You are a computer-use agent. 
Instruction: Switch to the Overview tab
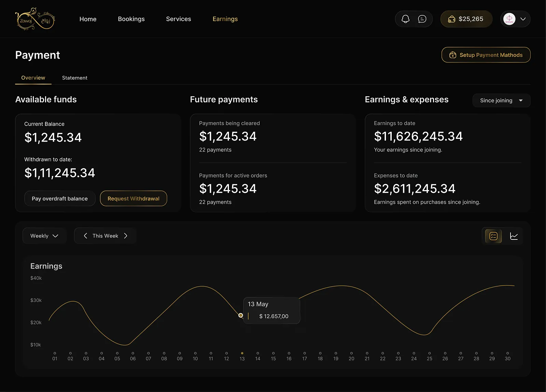pyautogui.click(x=33, y=78)
